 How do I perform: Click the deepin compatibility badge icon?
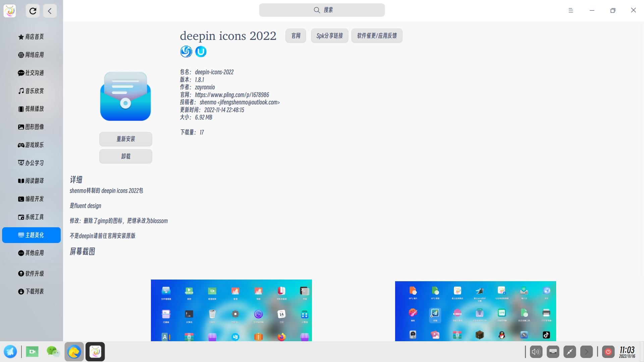[186, 52]
